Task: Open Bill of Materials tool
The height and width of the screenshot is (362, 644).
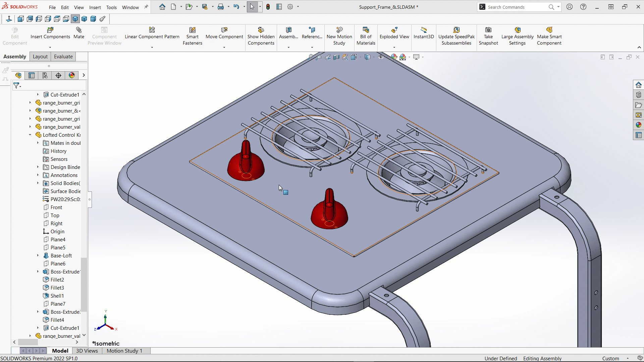Action: (365, 36)
